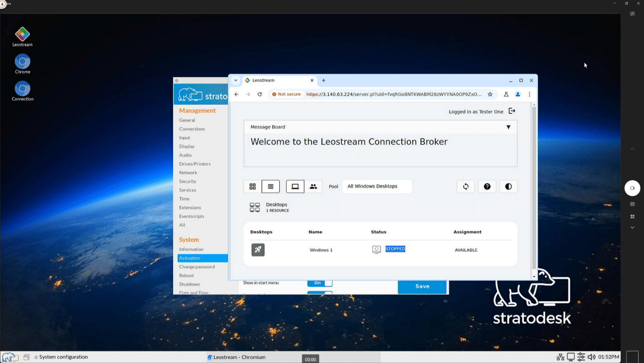Refresh the desktop resource list
This screenshot has width=644, height=363.
coord(466,186)
